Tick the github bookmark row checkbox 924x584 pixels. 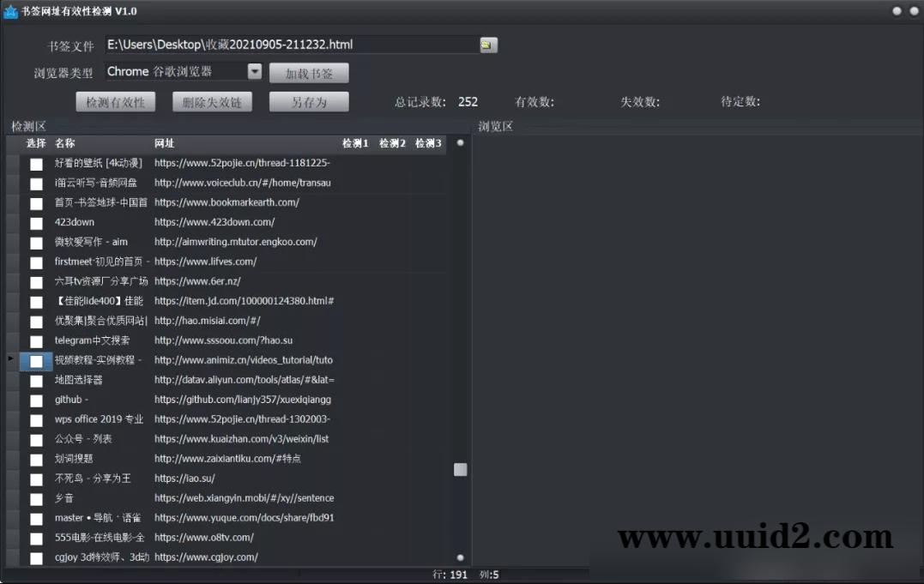point(35,400)
